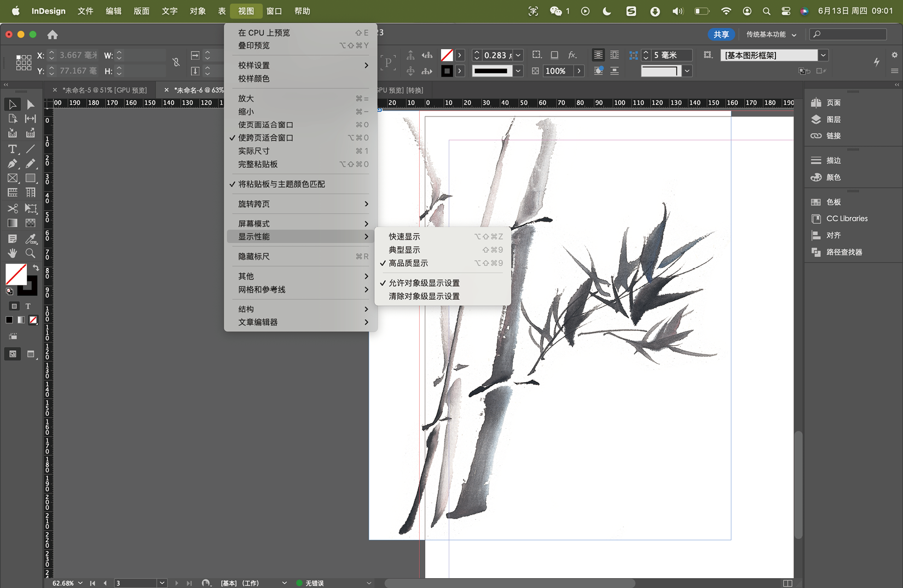This screenshot has width=903, height=588.
Task: Select the Pen tool
Action: coord(12,164)
